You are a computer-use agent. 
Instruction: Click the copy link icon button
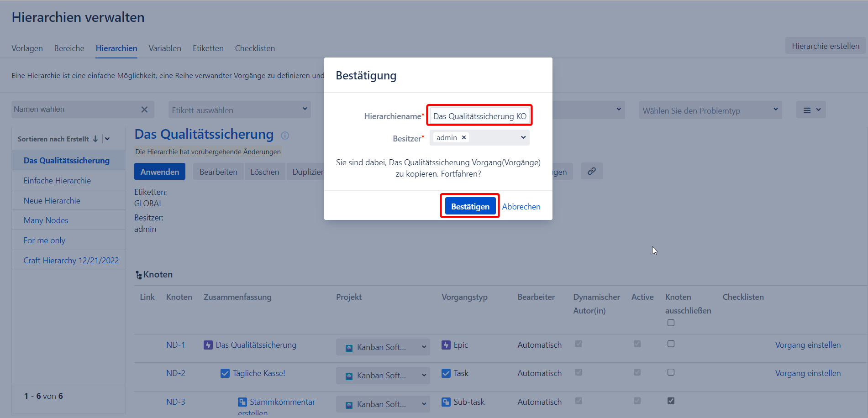click(x=591, y=171)
